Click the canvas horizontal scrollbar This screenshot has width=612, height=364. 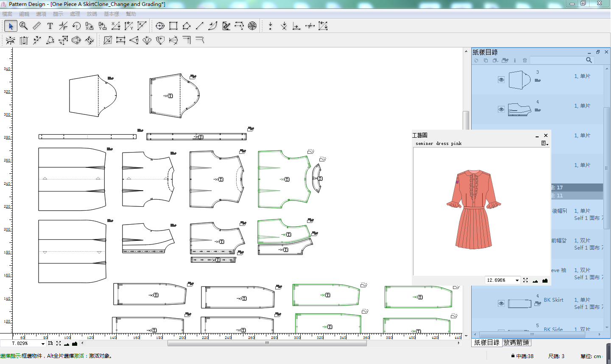[267, 344]
